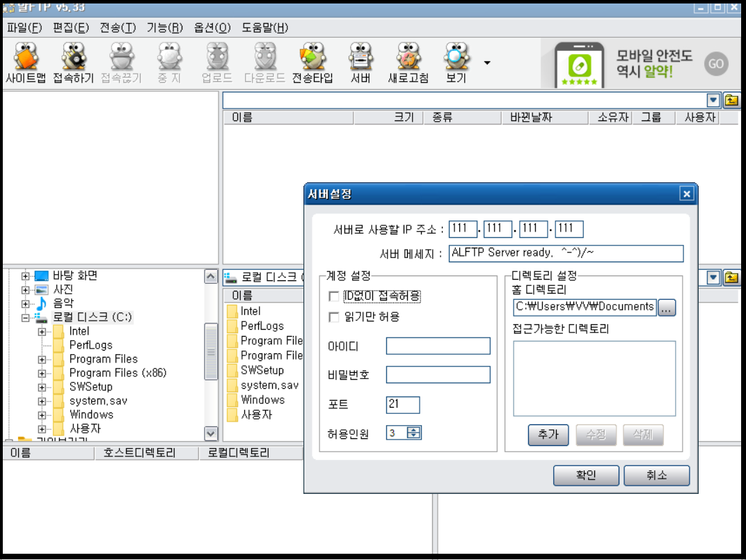Enable ID없이 접속허용 checkbox
746x560 pixels.
pos(334,296)
